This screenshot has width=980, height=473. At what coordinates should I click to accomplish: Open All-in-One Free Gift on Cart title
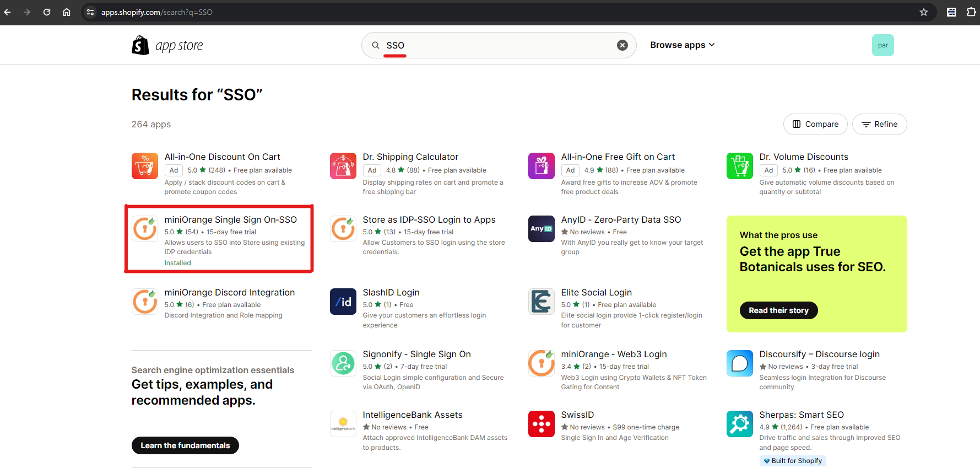[x=618, y=157]
